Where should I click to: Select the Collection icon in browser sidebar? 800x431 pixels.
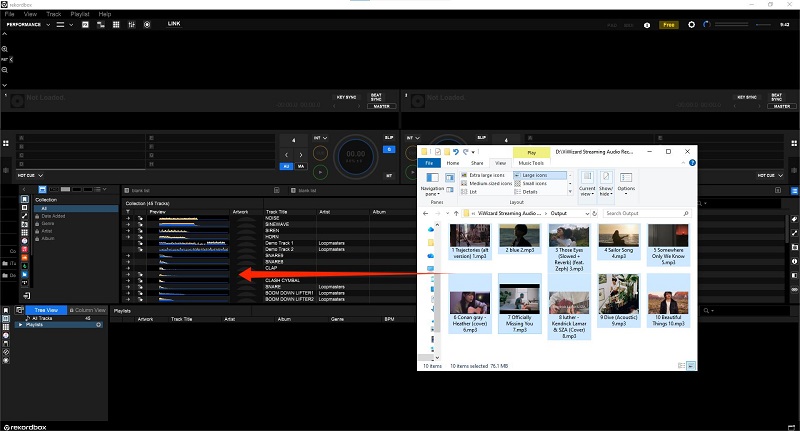point(24,199)
